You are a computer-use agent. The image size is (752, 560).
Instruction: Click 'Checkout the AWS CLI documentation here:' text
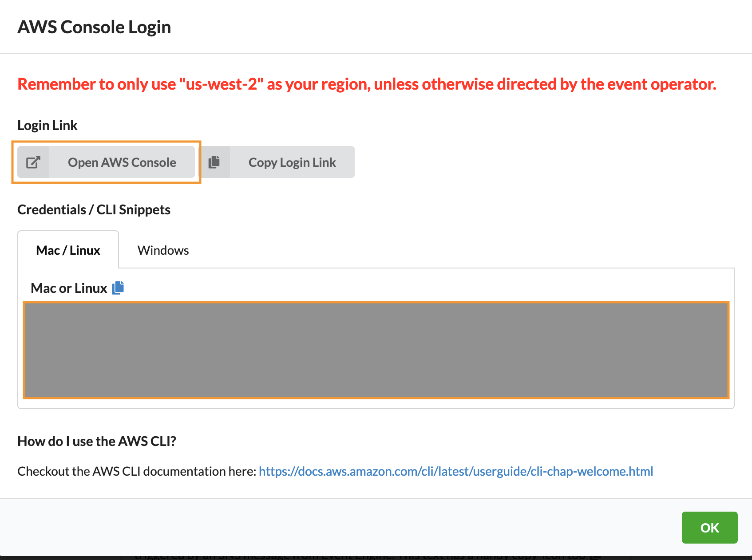(x=137, y=471)
